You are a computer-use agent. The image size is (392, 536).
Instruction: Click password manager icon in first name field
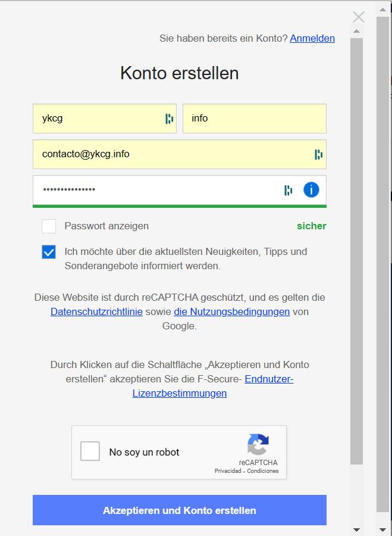[x=169, y=119]
